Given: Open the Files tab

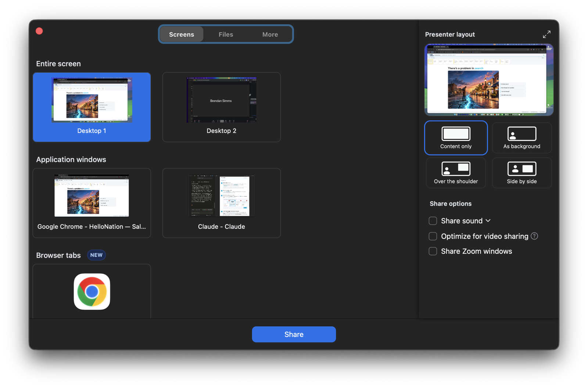Looking at the screenshot, I should [226, 34].
